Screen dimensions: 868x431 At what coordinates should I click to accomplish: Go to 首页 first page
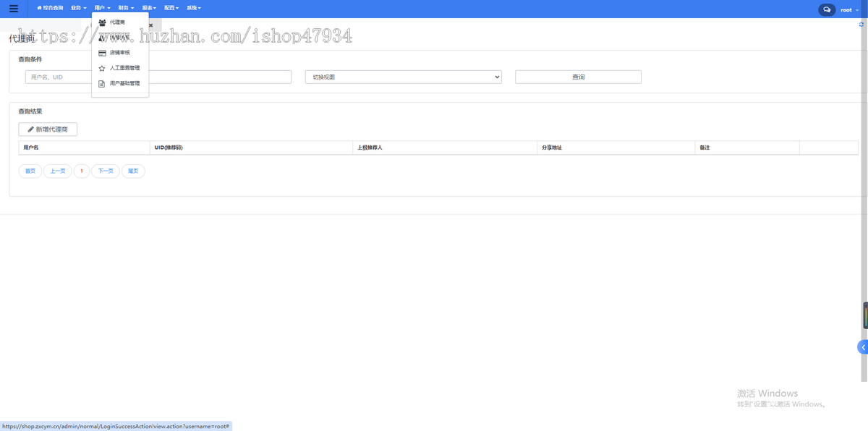[30, 171]
